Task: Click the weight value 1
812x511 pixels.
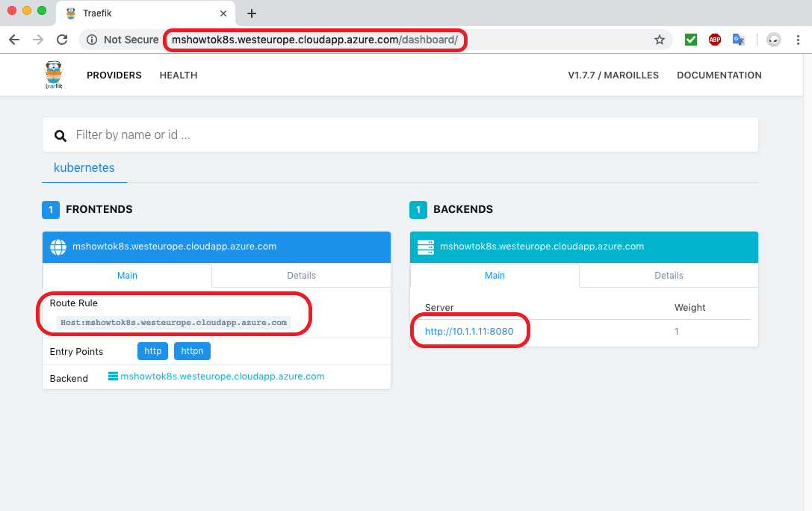Action: pos(676,332)
